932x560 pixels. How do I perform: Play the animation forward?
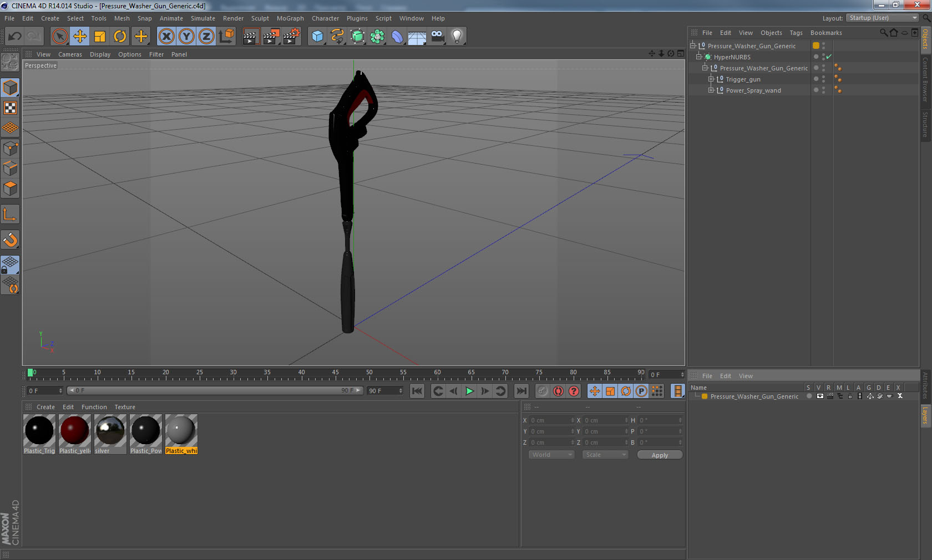[469, 391]
